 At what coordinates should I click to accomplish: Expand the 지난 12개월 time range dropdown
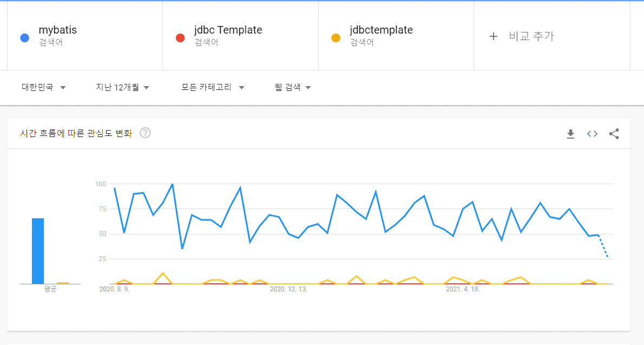[x=122, y=87]
